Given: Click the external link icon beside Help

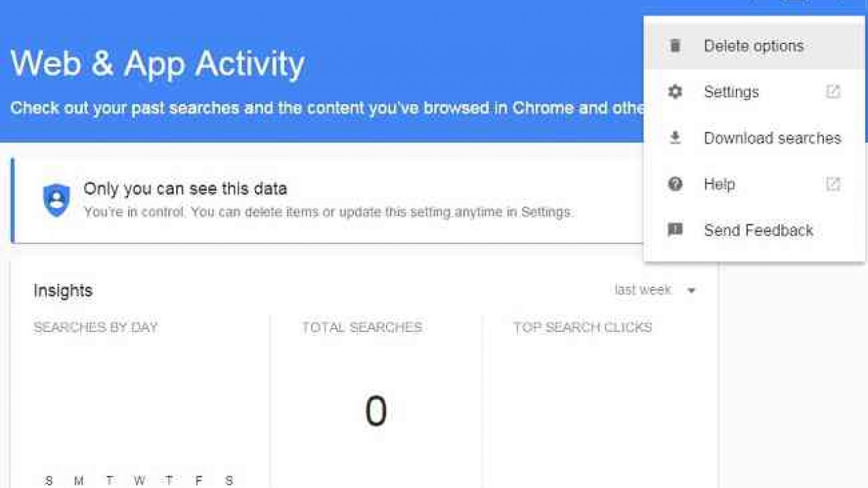Looking at the screenshot, I should 833,184.
